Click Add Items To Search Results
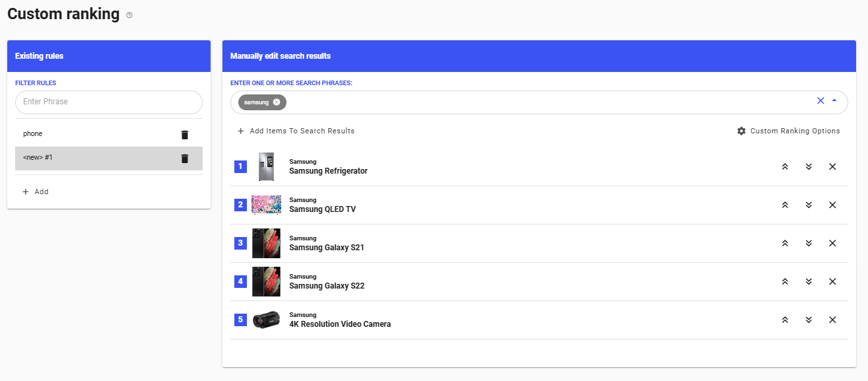 (295, 131)
